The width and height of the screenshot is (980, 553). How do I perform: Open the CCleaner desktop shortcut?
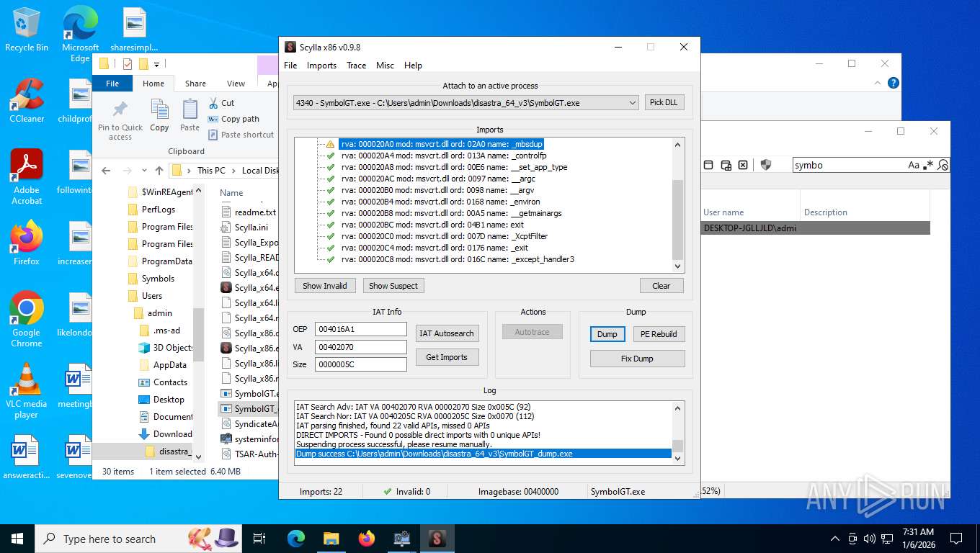pyautogui.click(x=27, y=100)
